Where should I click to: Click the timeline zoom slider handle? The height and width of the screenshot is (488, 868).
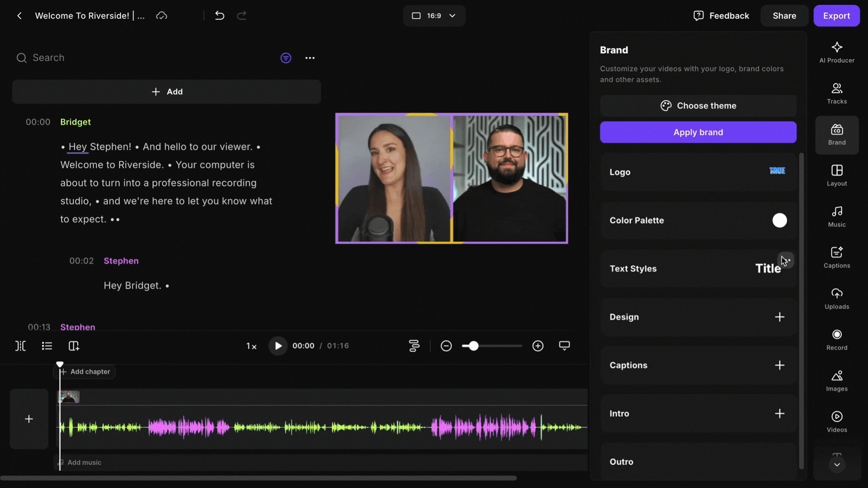point(473,346)
